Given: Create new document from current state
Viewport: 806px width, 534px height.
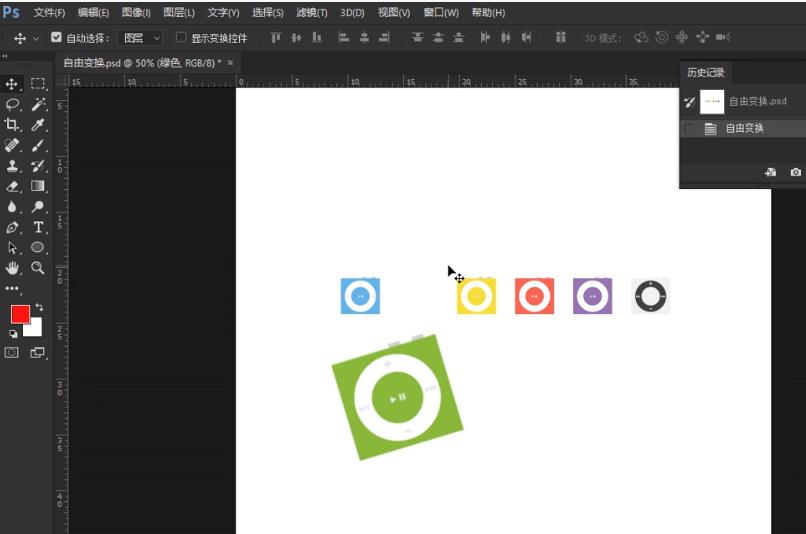Looking at the screenshot, I should [x=770, y=172].
